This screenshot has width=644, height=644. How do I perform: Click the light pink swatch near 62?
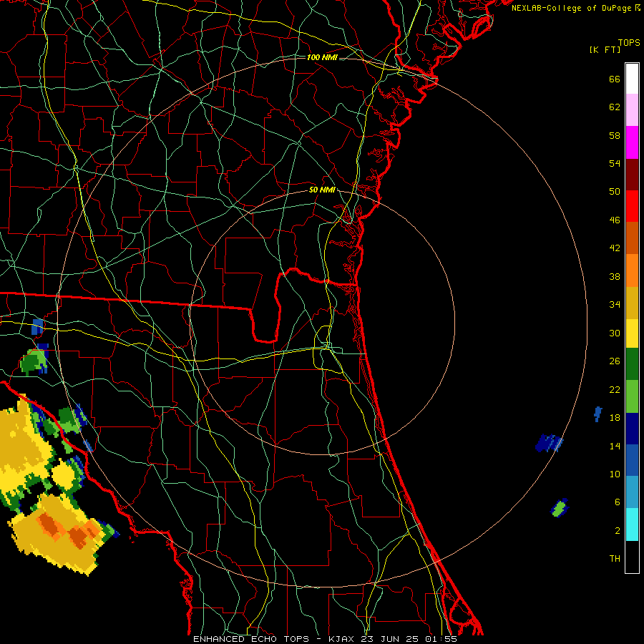[x=632, y=110]
